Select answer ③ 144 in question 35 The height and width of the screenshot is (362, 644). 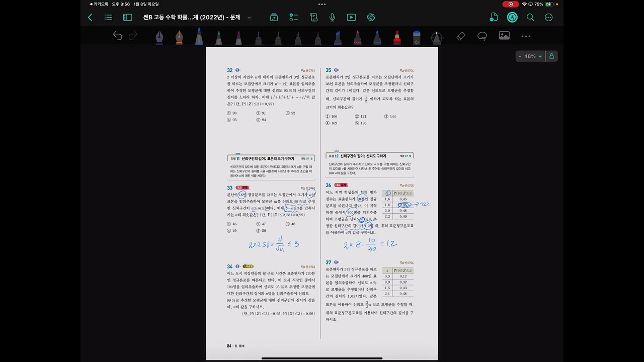(390, 116)
